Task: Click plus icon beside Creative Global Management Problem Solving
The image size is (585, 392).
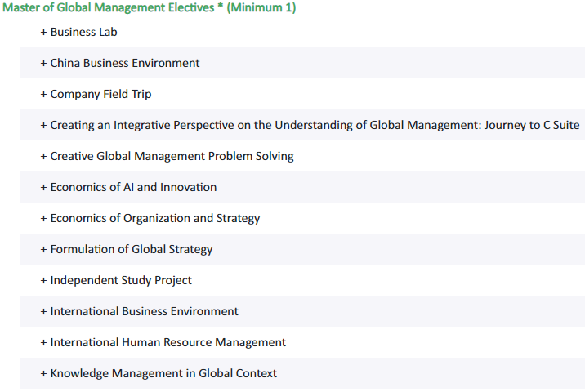Action: coord(43,156)
